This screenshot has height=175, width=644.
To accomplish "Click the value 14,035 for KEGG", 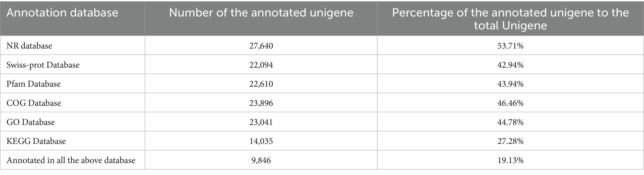I will pyautogui.click(x=261, y=141).
